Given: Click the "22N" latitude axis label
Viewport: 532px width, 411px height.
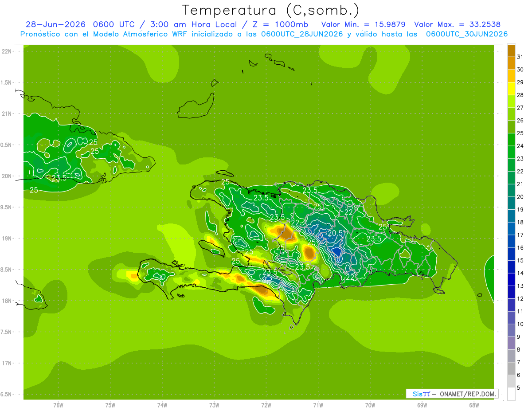Looking at the screenshot, I should tap(7, 51).
